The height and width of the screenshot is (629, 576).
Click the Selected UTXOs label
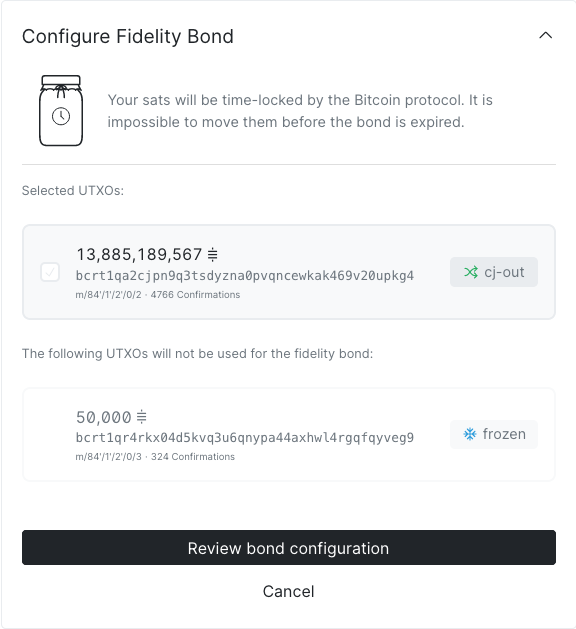(73, 191)
